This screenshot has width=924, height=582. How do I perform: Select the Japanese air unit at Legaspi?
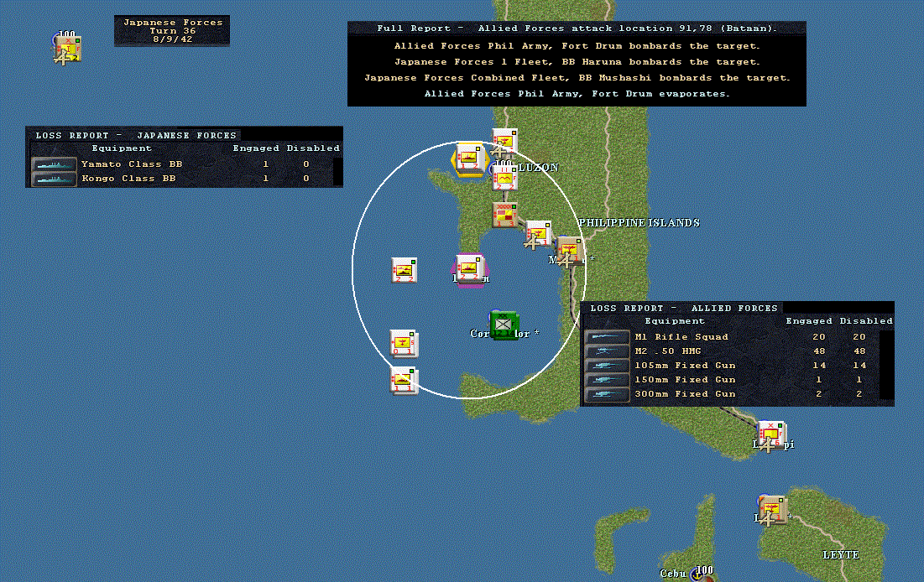pos(771,434)
